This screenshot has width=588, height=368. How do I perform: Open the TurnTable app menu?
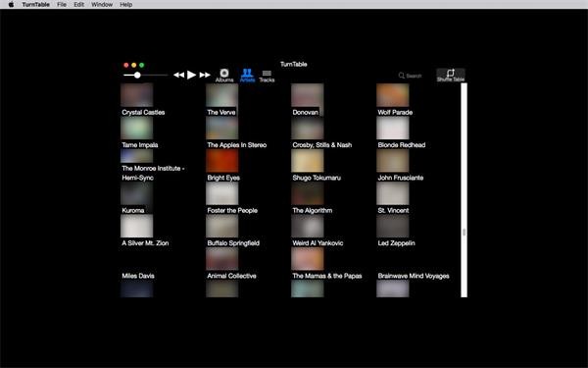[x=35, y=5]
